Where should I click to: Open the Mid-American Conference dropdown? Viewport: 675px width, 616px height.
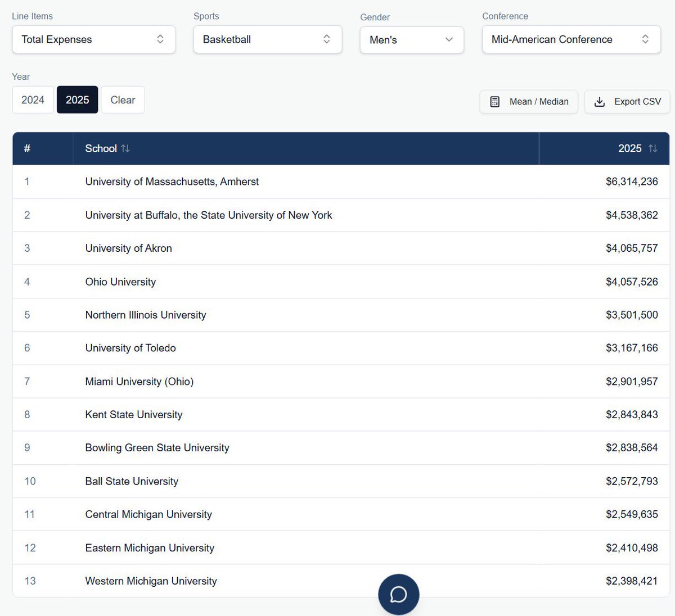571,39
